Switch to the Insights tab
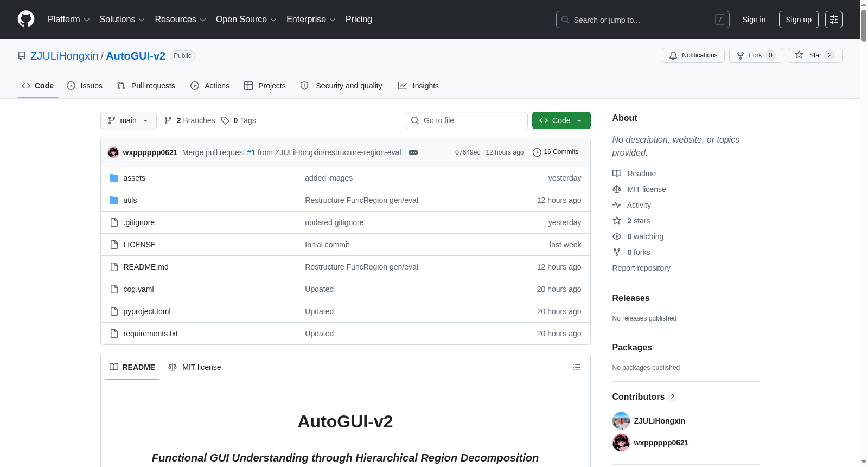The height and width of the screenshot is (467, 868). click(418, 86)
